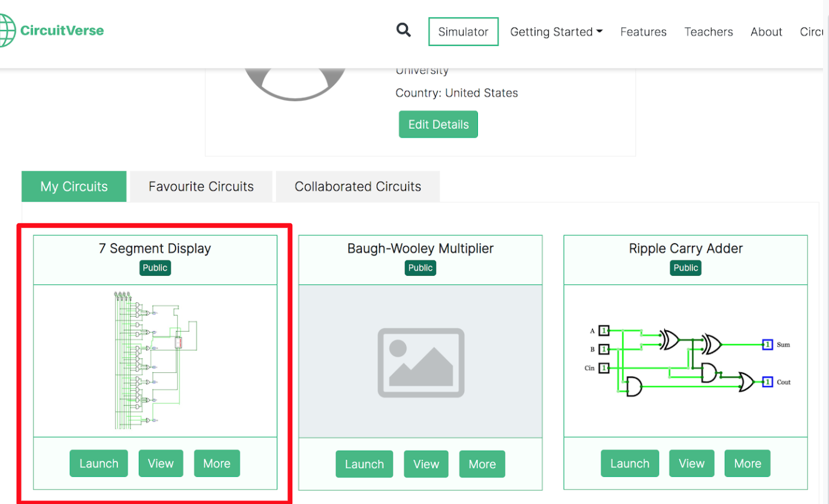The image size is (829, 504).
Task: Click Baugh-Wooley Multiplier placeholder image
Action: coord(420,362)
